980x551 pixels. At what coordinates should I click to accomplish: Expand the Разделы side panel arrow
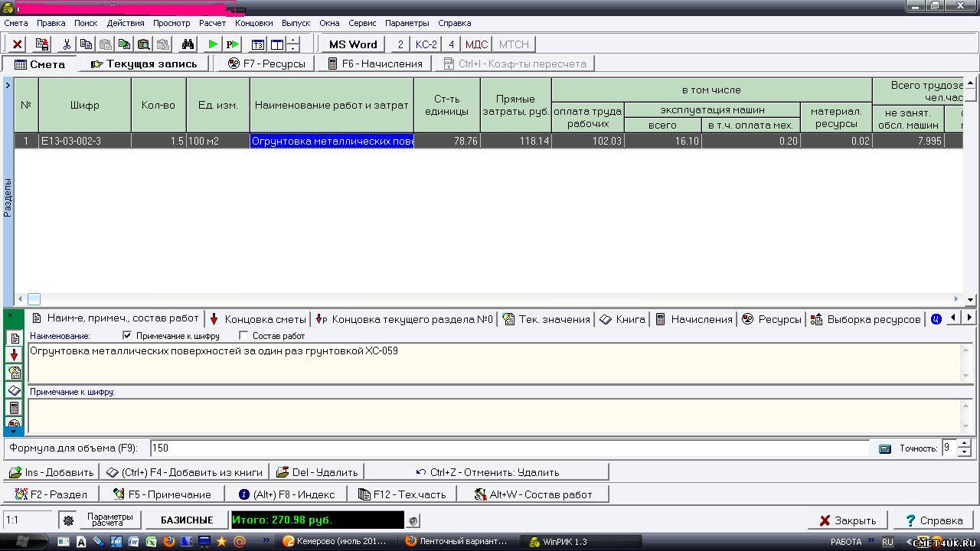click(x=8, y=85)
